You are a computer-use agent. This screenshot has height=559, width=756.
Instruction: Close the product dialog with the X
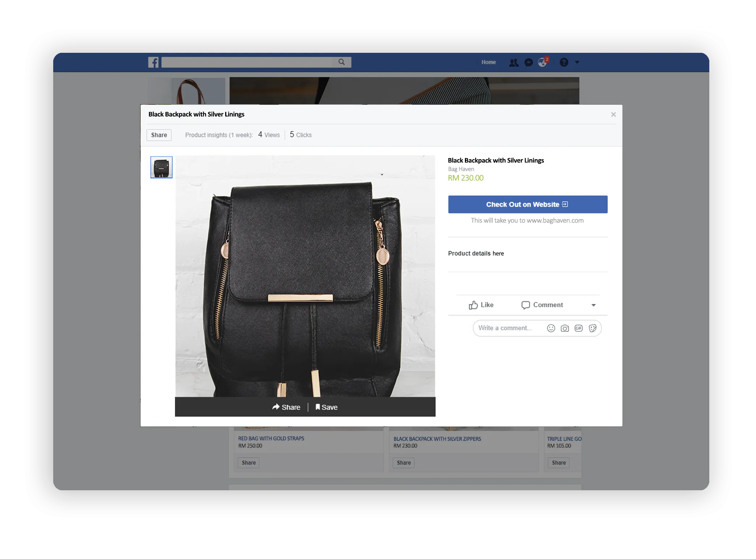[x=613, y=114]
